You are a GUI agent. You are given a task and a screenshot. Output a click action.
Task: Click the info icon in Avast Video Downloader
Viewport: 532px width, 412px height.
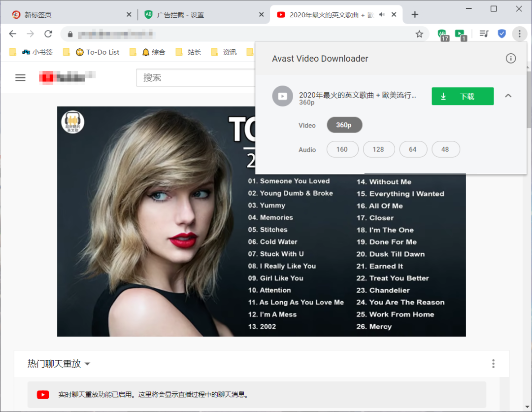click(511, 58)
